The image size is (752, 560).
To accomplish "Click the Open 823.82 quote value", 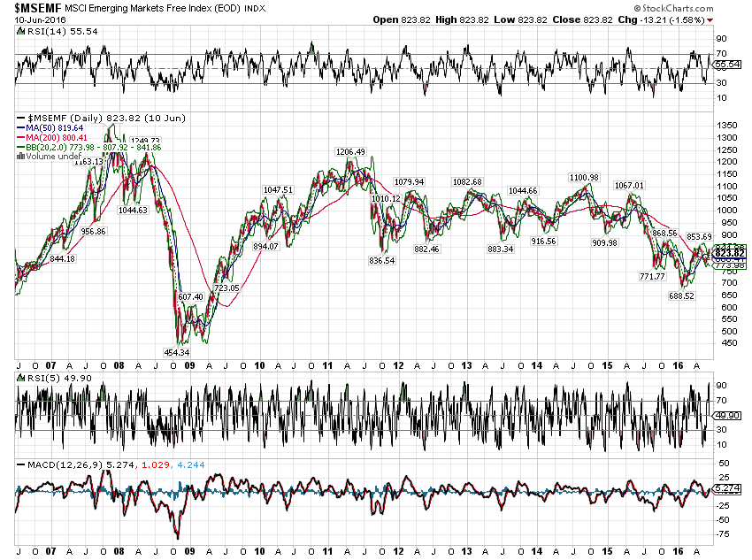I will tap(402, 20).
